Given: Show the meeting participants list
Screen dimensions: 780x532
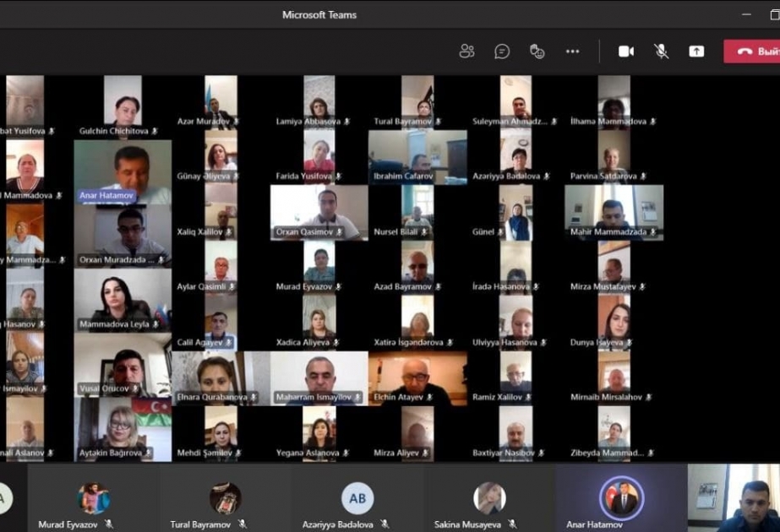Looking at the screenshot, I should (x=466, y=52).
